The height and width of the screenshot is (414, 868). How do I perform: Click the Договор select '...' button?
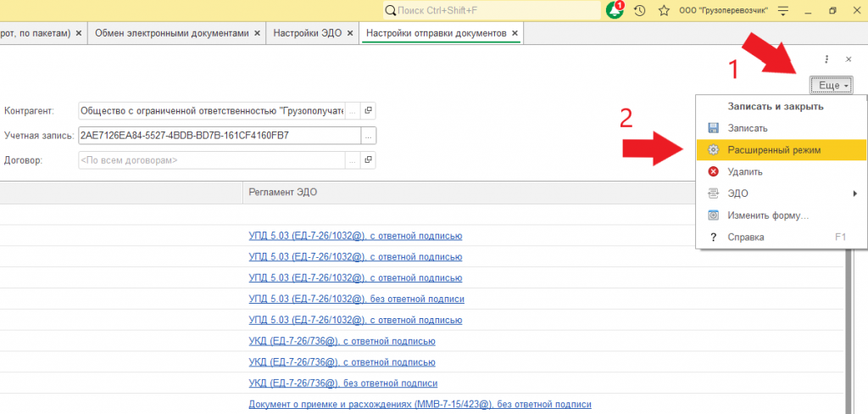pos(353,160)
